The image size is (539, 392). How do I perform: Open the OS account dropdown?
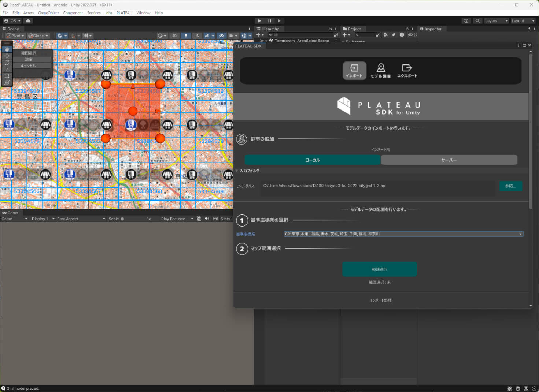pyautogui.click(x=12, y=21)
